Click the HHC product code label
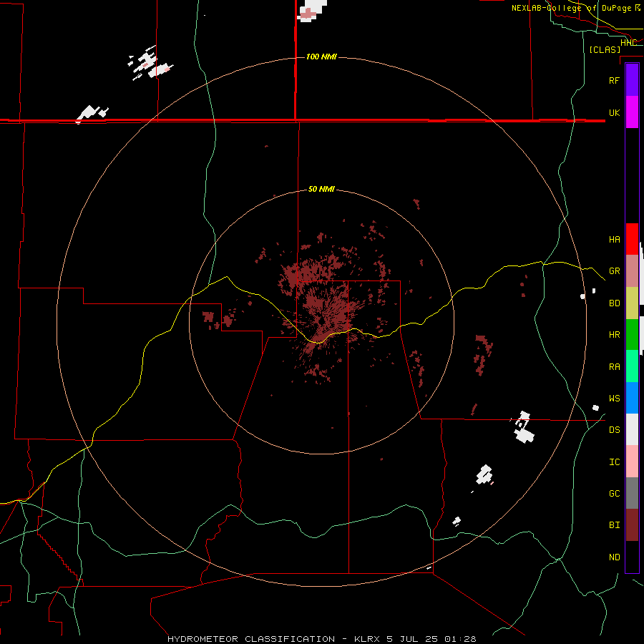The width and height of the screenshot is (644, 644). tap(628, 43)
